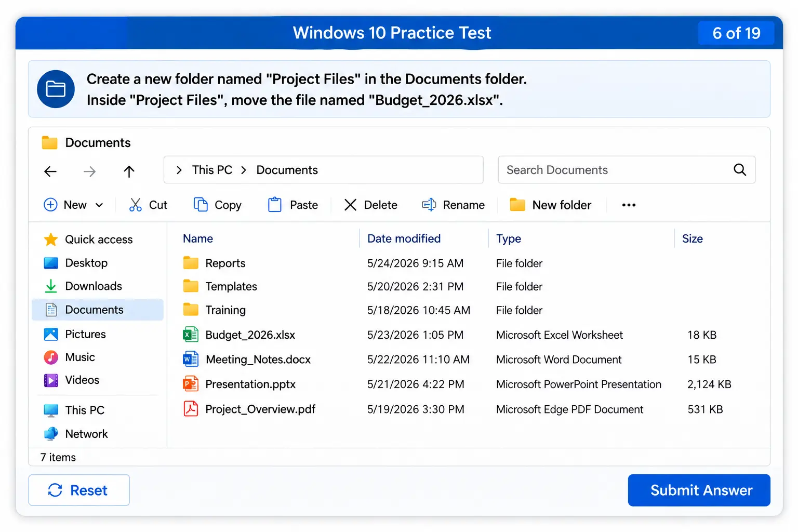Viewport: 798px width, 532px height.
Task: Select the Training folder name
Action: coord(225,310)
